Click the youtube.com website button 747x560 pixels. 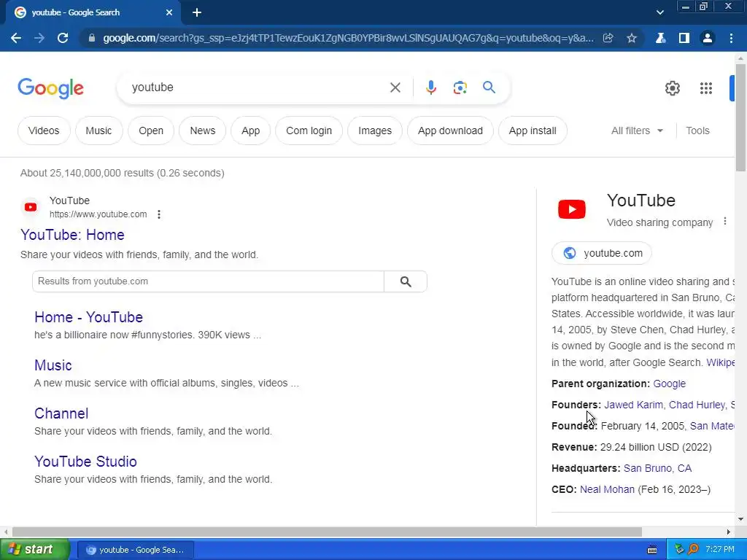tap(602, 253)
